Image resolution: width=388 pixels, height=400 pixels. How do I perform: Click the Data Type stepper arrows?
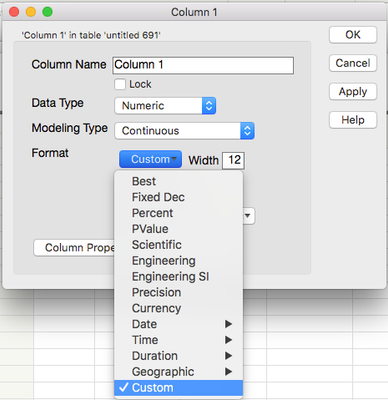[x=209, y=106]
